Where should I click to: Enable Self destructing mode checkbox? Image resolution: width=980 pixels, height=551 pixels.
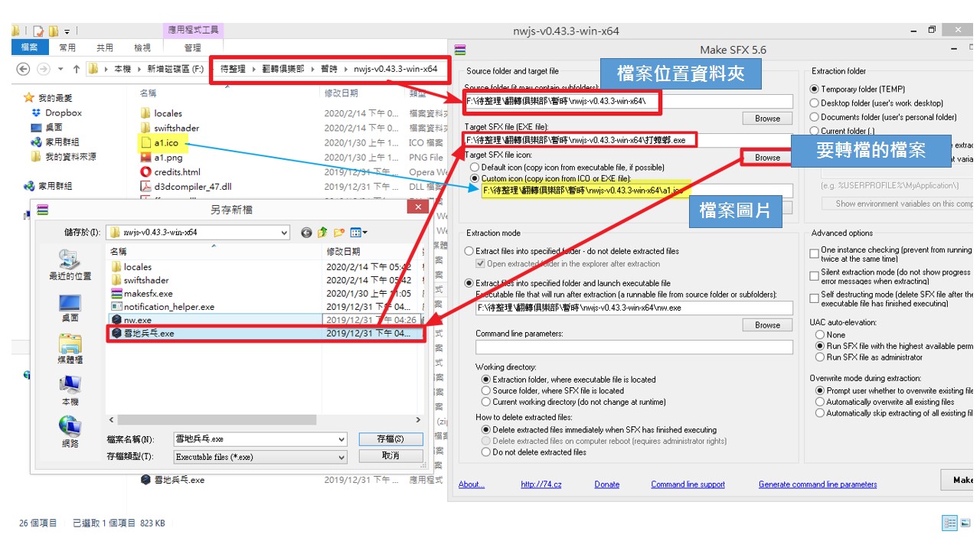(x=815, y=298)
